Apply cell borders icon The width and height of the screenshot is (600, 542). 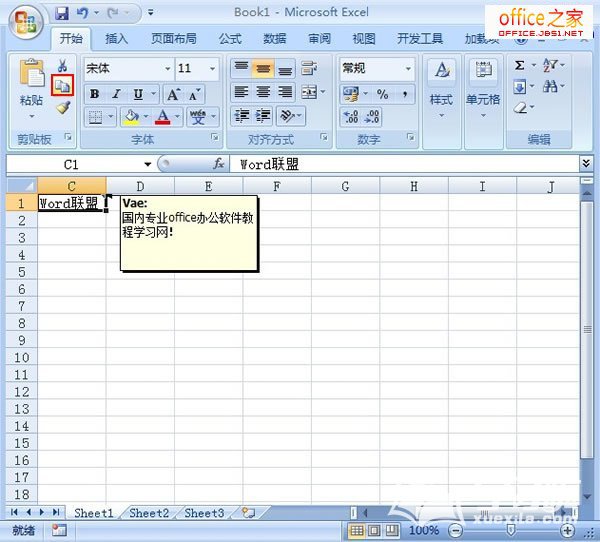pyautogui.click(x=95, y=116)
